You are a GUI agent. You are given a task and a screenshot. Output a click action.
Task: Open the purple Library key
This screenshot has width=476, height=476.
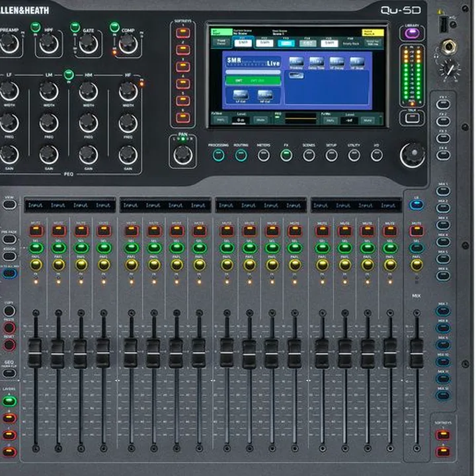point(412,33)
